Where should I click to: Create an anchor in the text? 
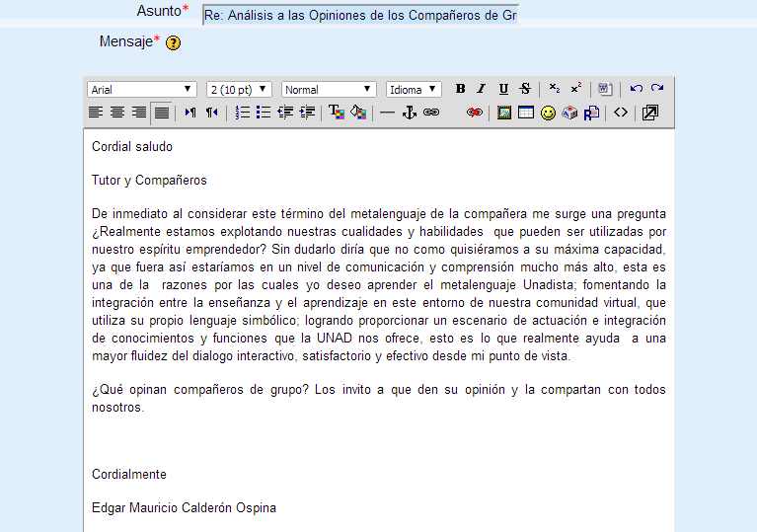pyautogui.click(x=410, y=113)
